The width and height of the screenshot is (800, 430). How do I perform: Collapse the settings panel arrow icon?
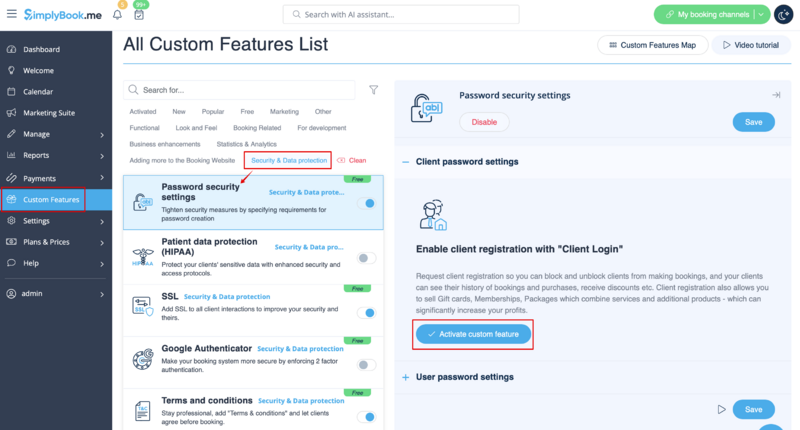[776, 95]
